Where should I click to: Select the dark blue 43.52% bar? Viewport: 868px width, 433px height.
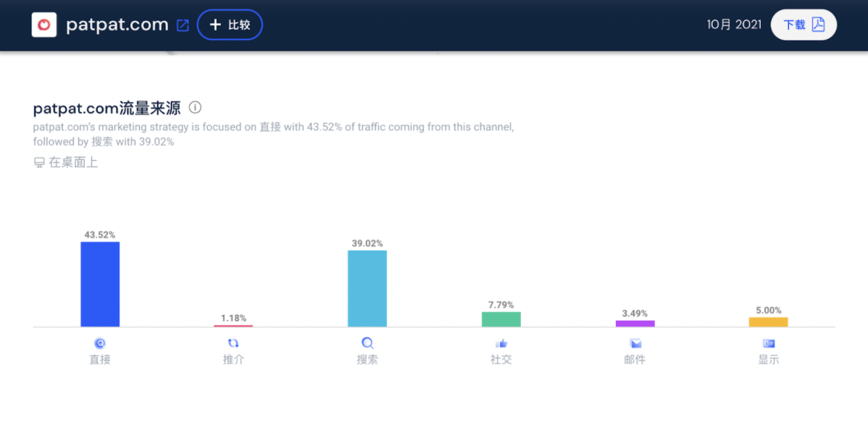[x=100, y=284]
